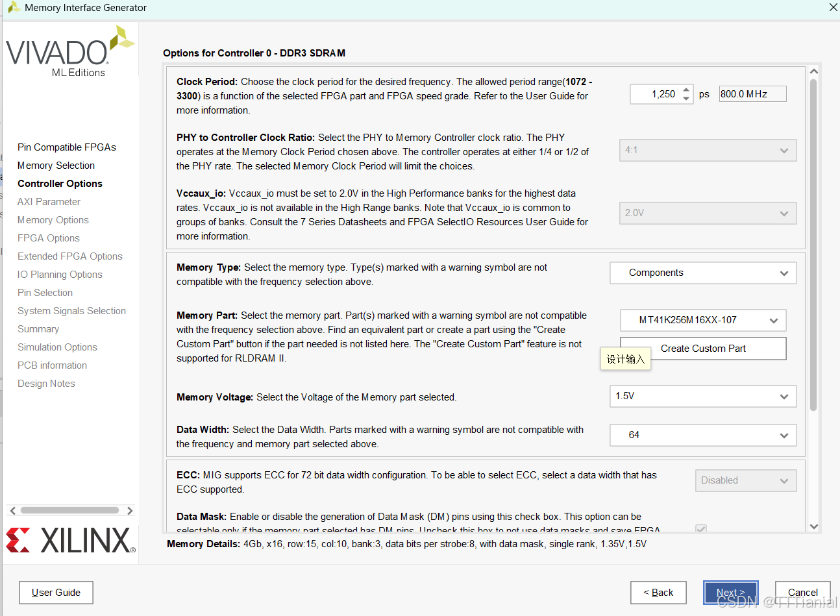
Task: Select Simulation Options step
Action: pyautogui.click(x=57, y=347)
